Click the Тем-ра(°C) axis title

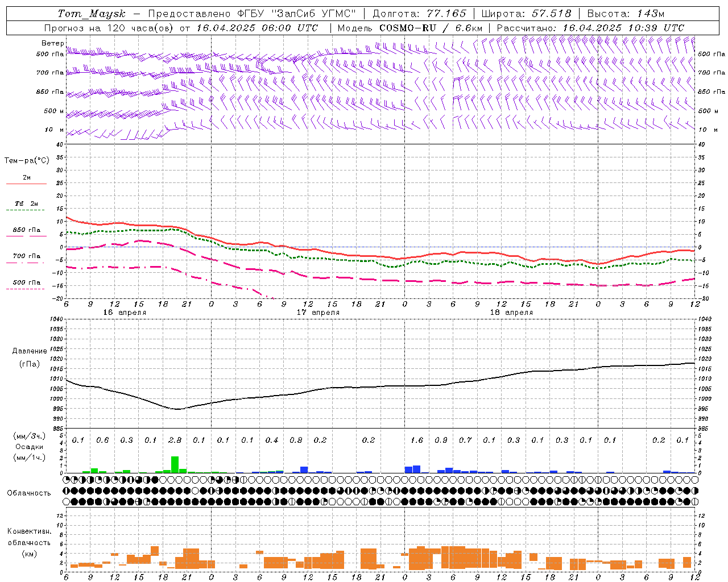(27, 161)
